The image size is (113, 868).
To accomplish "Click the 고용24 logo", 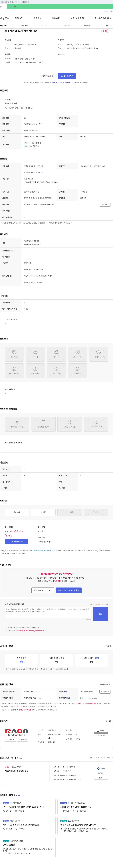I will point(4,18).
